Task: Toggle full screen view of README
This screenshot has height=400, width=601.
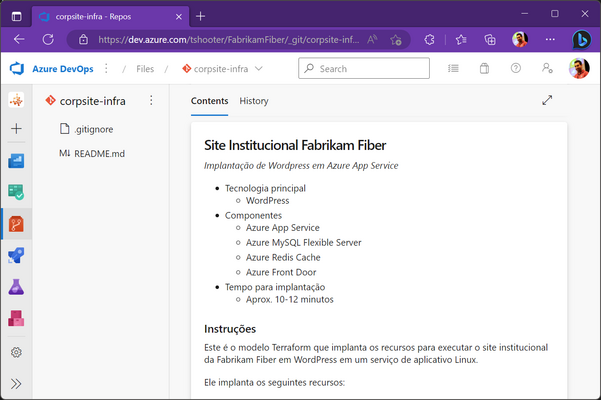Action: pyautogui.click(x=547, y=101)
